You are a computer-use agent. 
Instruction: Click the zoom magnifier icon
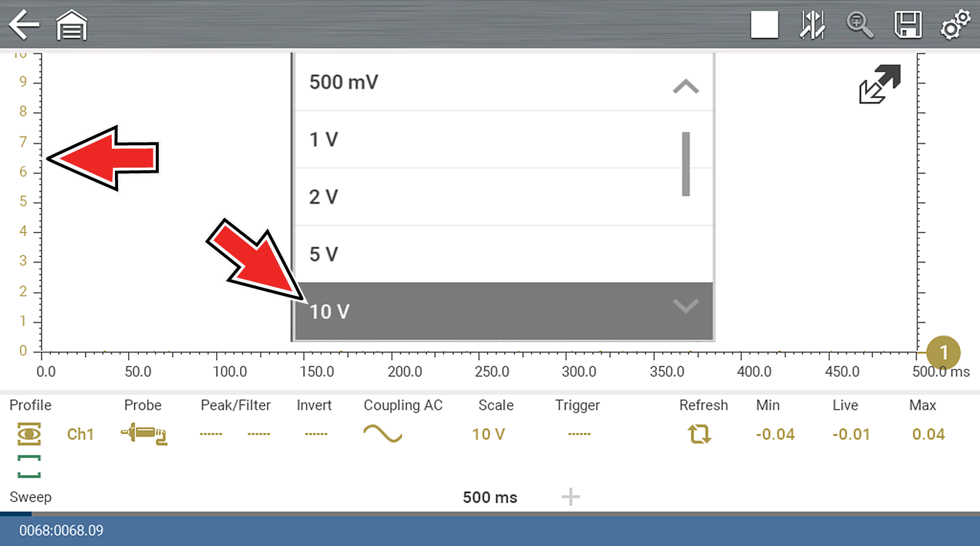pos(859,25)
